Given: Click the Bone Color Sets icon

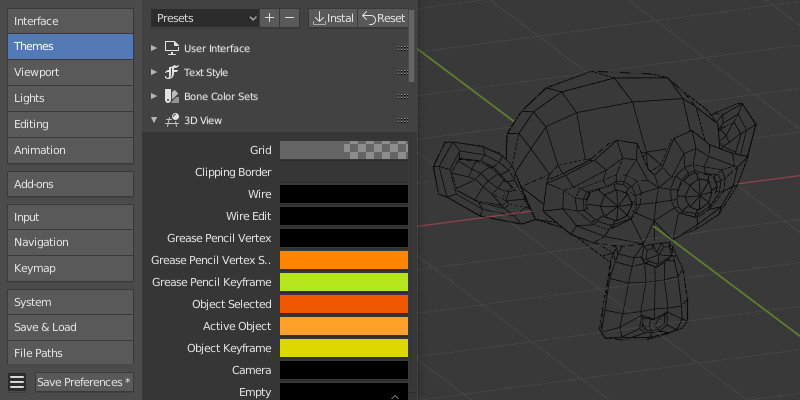Looking at the screenshot, I should (x=172, y=96).
